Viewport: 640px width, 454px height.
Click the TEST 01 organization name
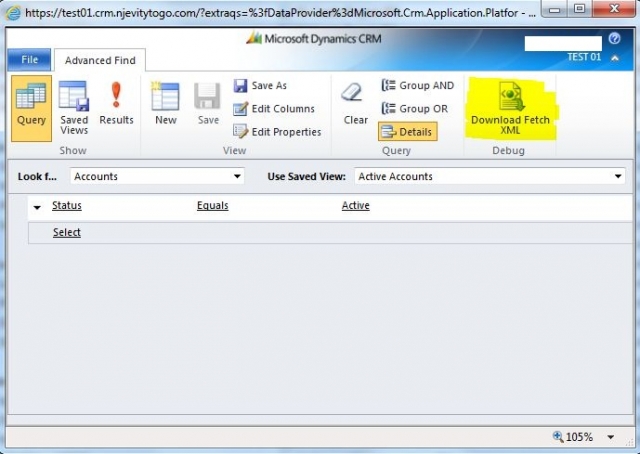point(584,57)
